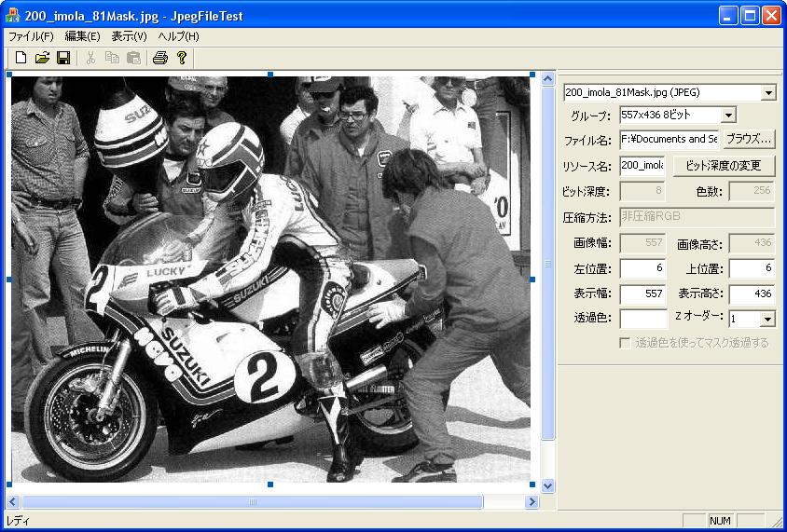Click the 圧縮方法: label
The image size is (787, 532).
(x=587, y=218)
